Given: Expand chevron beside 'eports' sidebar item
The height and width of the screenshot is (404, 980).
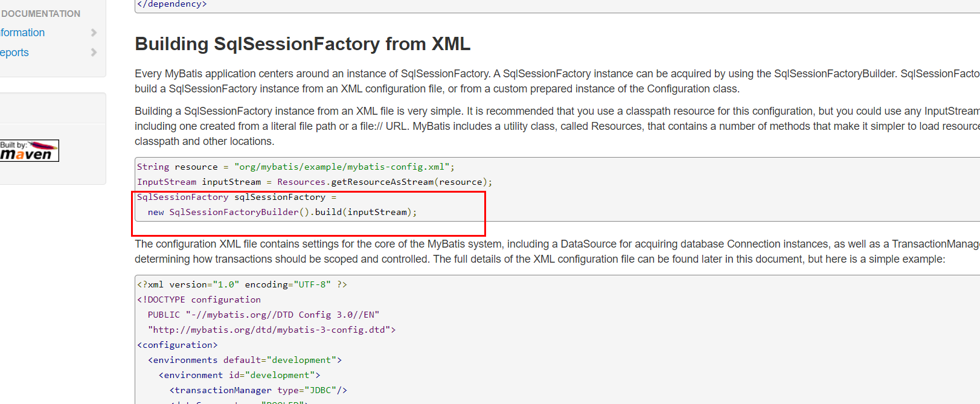Looking at the screenshot, I should tap(94, 53).
